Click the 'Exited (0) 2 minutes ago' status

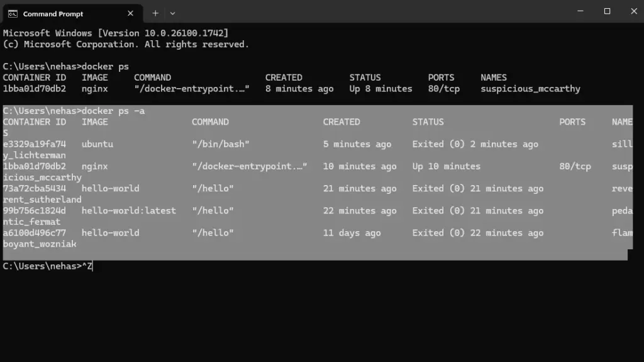point(475,144)
